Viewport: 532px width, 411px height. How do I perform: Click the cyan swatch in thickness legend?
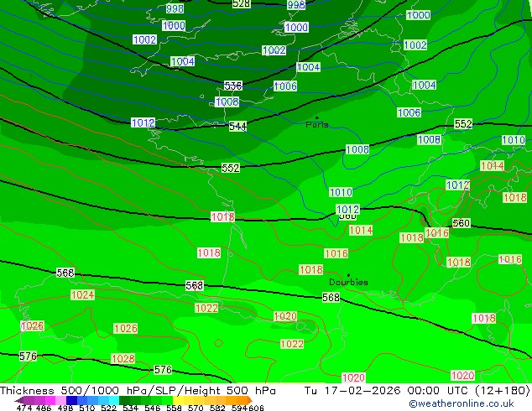(114, 400)
